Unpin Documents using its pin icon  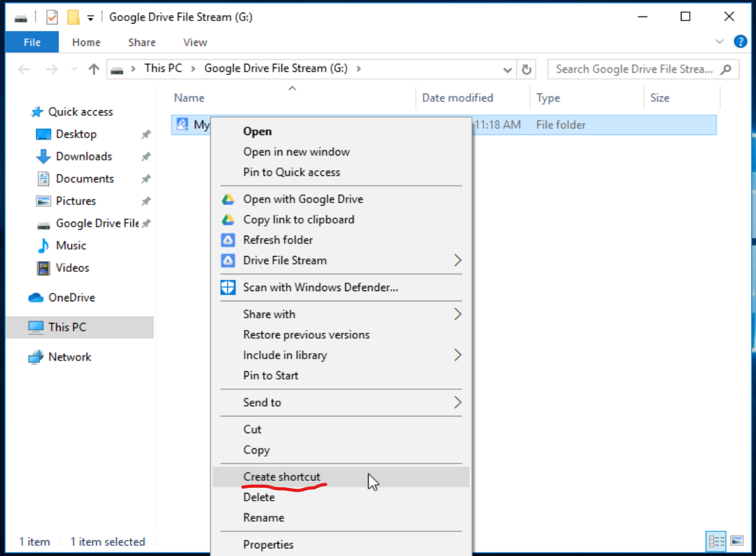(x=146, y=179)
